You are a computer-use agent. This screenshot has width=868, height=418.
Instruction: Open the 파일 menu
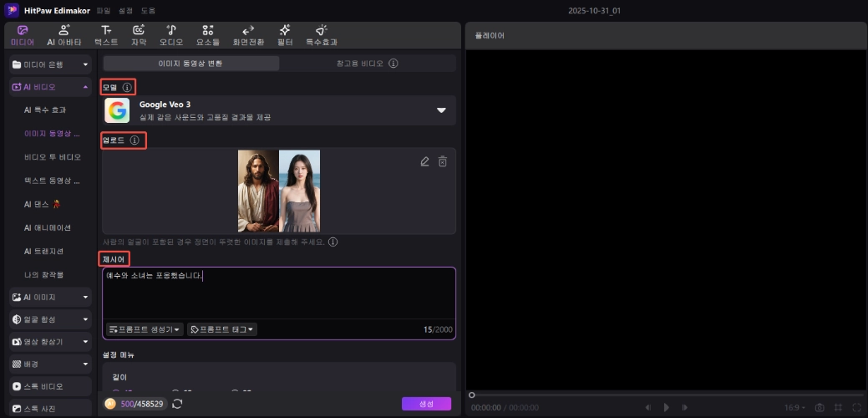point(104,10)
